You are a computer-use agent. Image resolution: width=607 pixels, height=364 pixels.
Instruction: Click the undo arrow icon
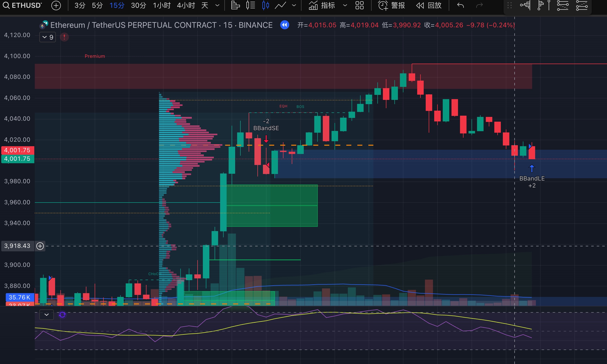pyautogui.click(x=460, y=5)
